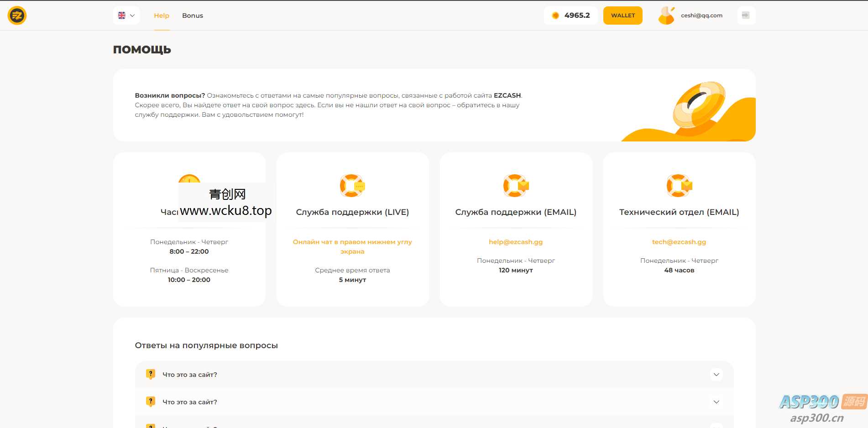Click the logout arrow icon
Image resolution: width=868 pixels, height=428 pixels.
(x=746, y=16)
